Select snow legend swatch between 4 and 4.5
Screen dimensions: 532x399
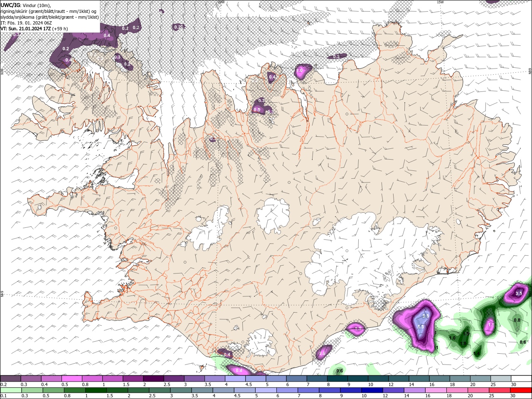pos(235,379)
